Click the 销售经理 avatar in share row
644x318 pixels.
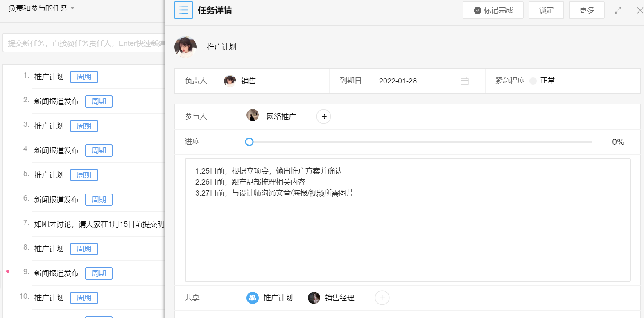(314, 298)
